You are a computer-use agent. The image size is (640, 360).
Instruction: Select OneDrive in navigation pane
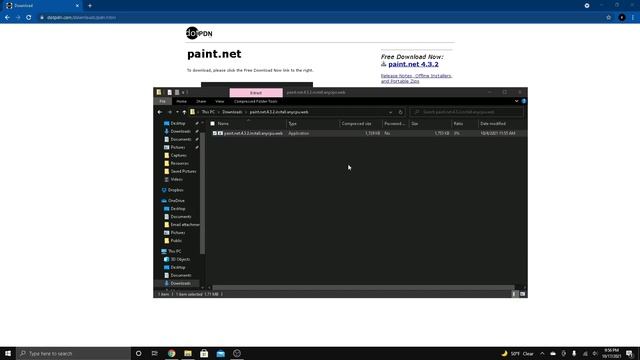(x=176, y=200)
